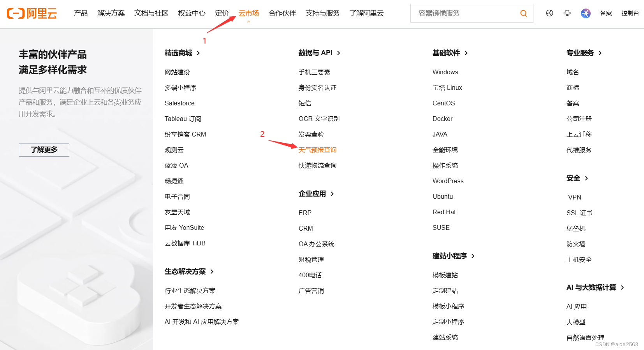This screenshot has height=350, width=644.
Task: Open 手机三要素 link
Action: point(314,72)
